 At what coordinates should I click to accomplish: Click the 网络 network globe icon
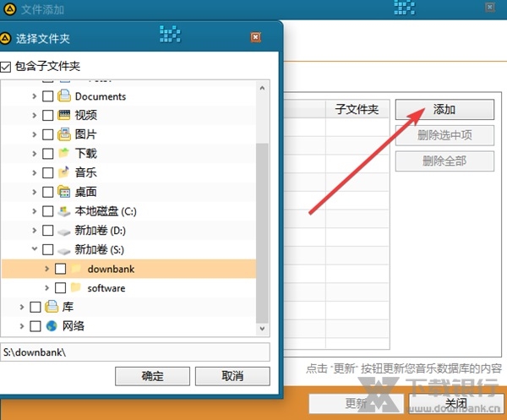[x=52, y=326]
